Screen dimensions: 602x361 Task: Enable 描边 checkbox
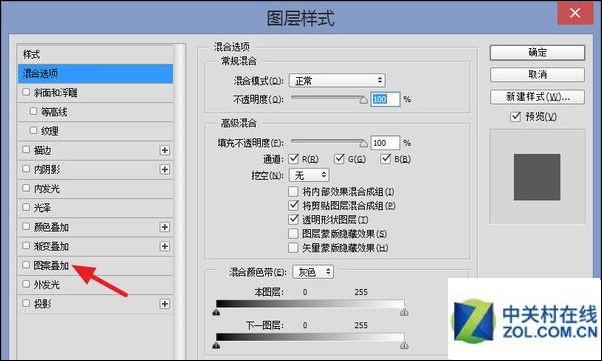click(26, 150)
